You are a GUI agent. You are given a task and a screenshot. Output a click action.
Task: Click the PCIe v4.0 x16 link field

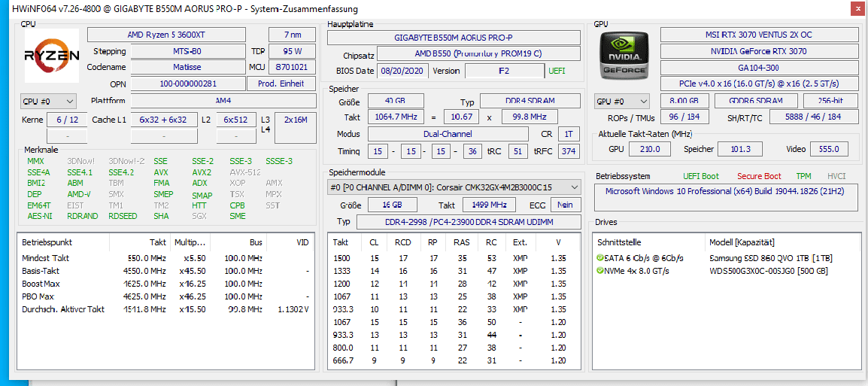tap(759, 84)
